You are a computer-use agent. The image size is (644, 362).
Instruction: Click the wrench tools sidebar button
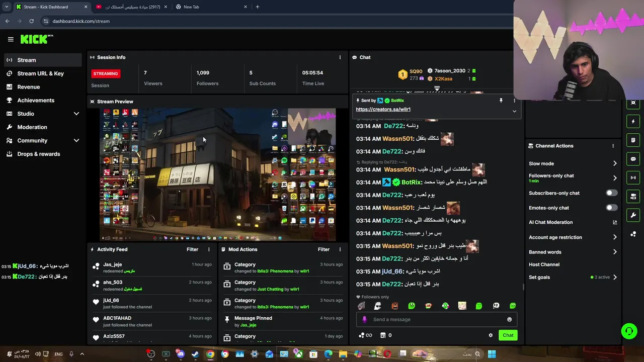coord(633,215)
